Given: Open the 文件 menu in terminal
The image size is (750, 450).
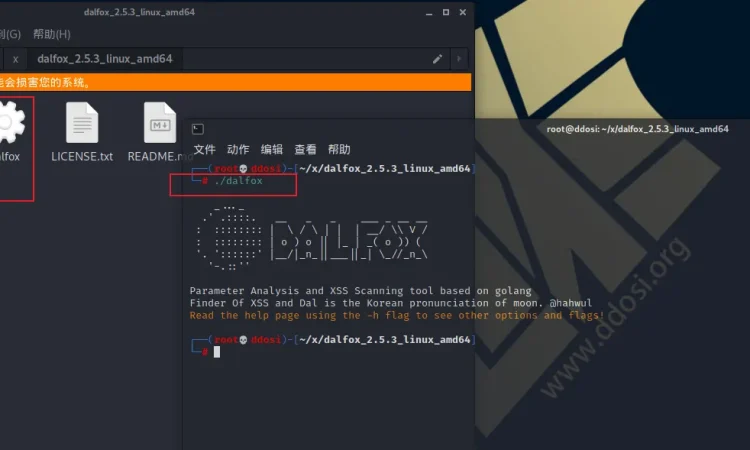Looking at the screenshot, I should (205, 150).
